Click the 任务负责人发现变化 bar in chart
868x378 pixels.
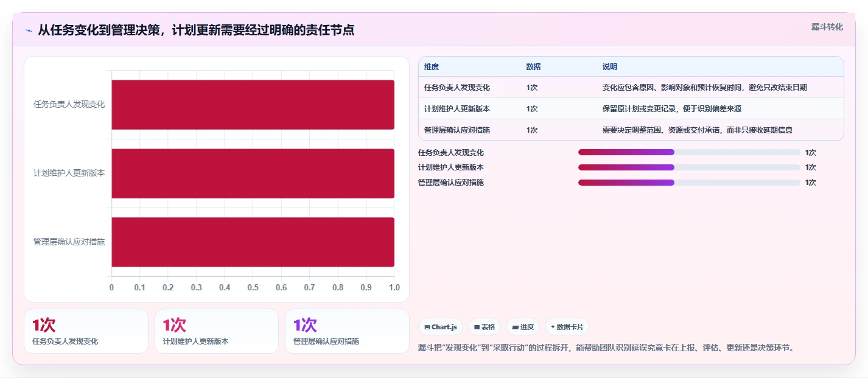tap(253, 105)
